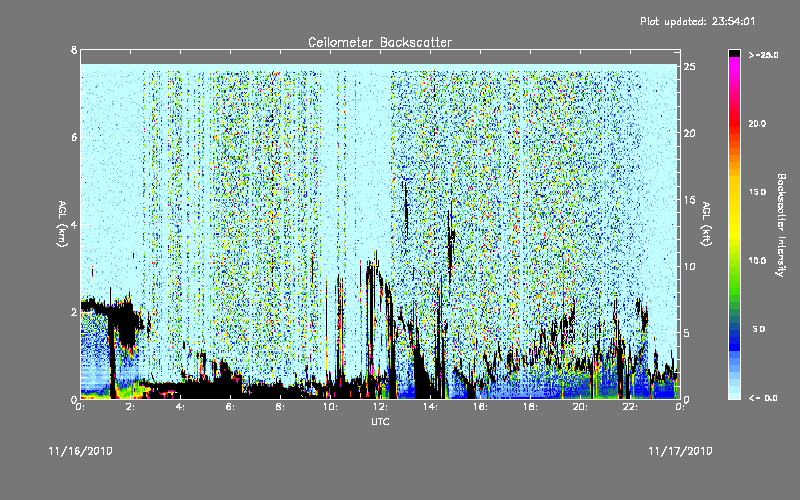Click the "AGL (kft)" right axis label
The height and width of the screenshot is (500, 800).
point(707,224)
